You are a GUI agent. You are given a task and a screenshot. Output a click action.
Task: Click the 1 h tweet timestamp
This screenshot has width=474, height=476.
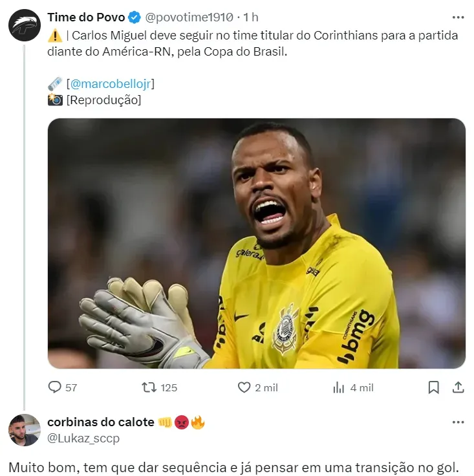tap(251, 17)
